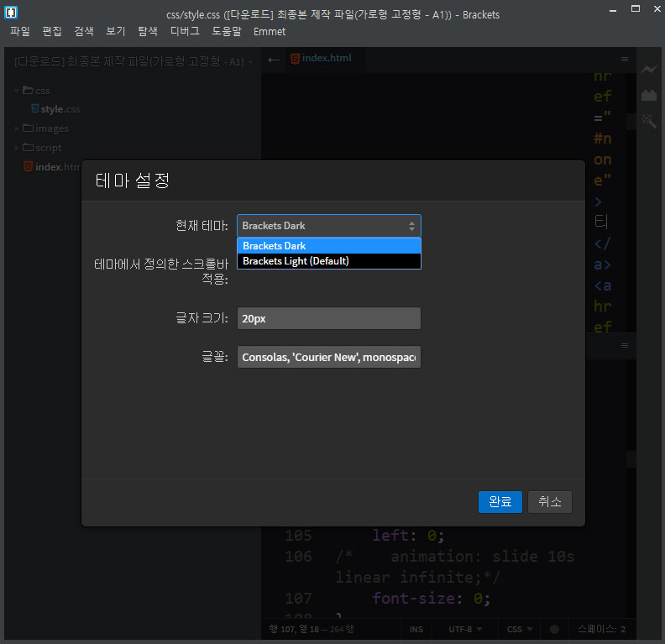Switch to the index.html editor tab
This screenshot has width=665, height=644.
(327, 59)
